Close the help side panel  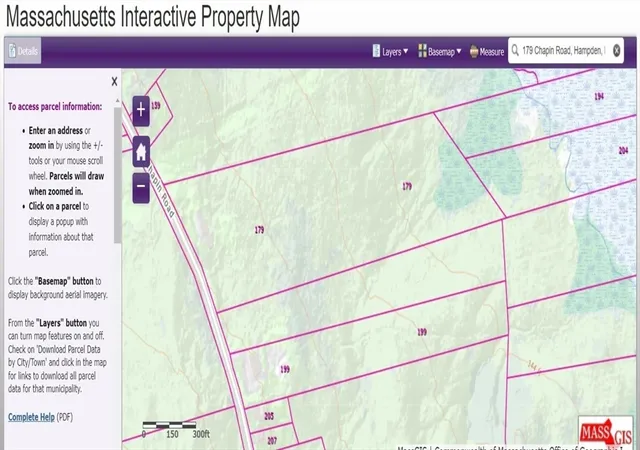point(114,82)
